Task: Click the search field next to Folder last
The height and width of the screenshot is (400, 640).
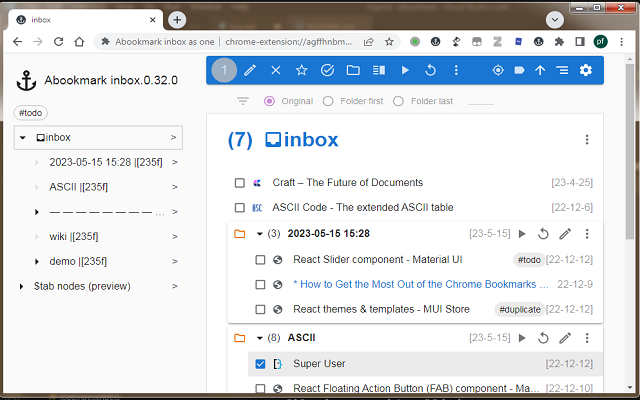Action: (x=481, y=100)
